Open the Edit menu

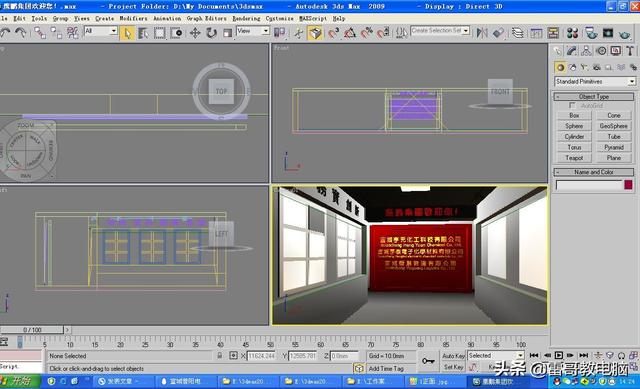pos(19,18)
